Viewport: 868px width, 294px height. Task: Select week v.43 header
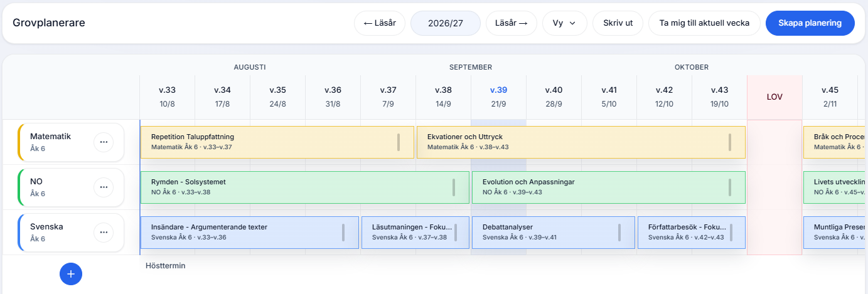(720, 97)
